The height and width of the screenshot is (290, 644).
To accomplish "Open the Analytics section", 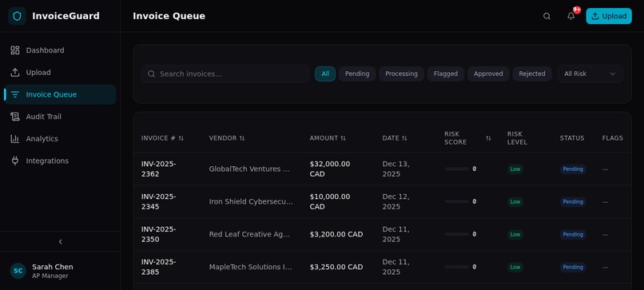I will click(60, 139).
